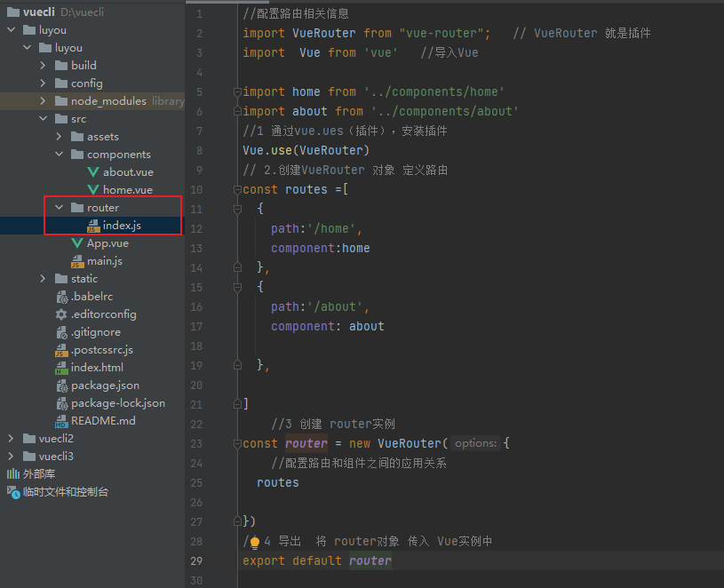Fold the routes array at line 10

(237, 190)
